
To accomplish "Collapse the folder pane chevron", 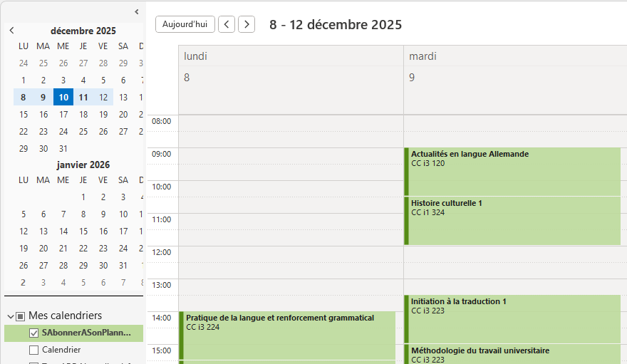I will tap(137, 11).
